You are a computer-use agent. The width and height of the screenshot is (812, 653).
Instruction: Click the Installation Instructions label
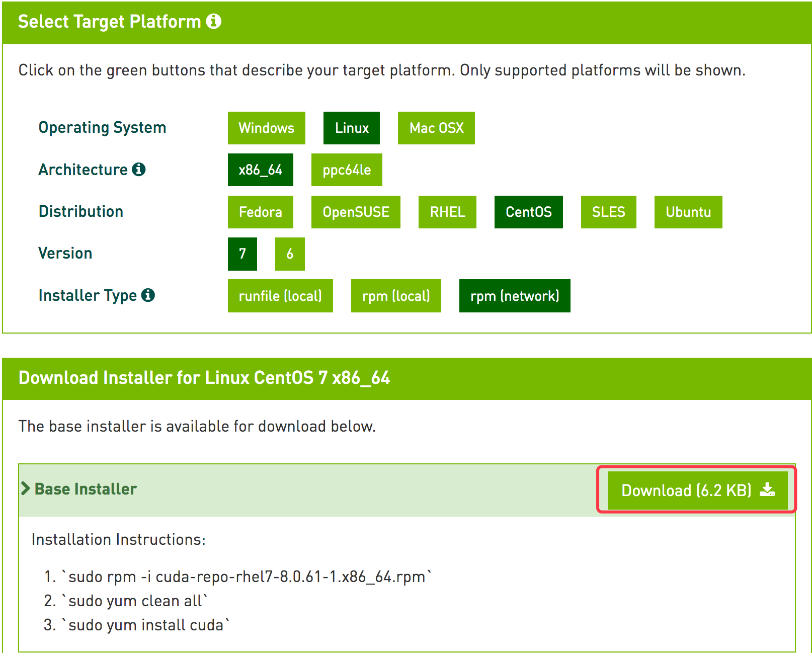pos(119,539)
